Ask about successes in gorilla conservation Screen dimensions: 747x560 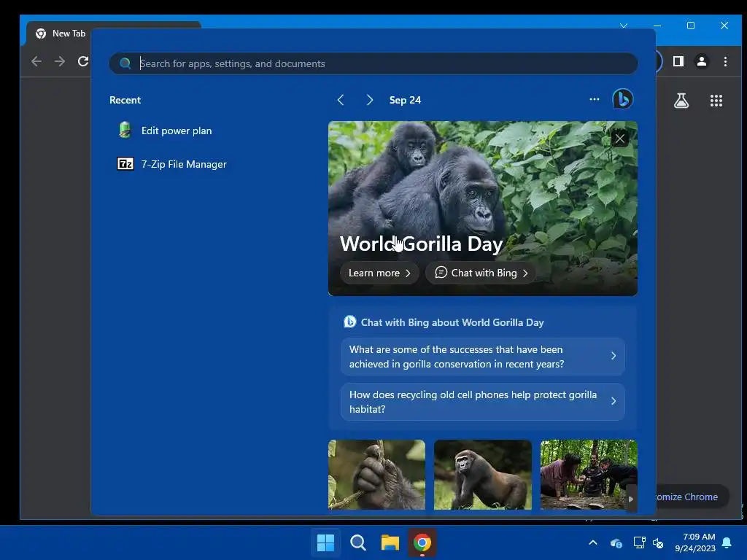click(x=483, y=357)
